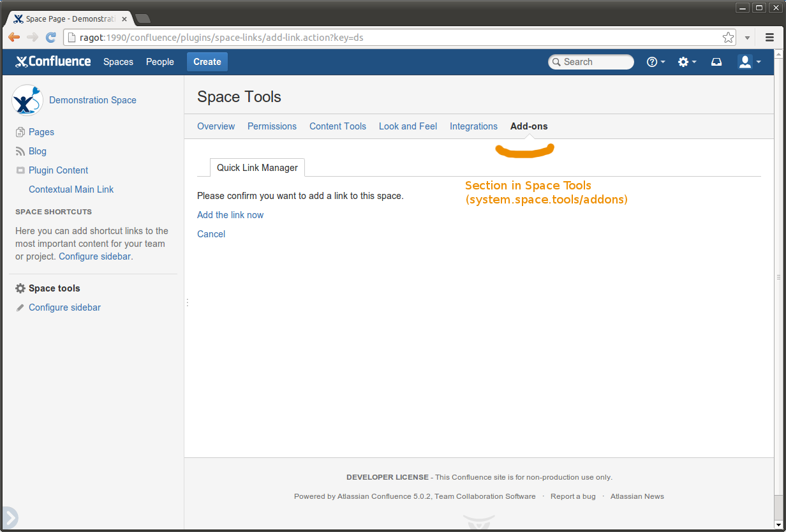Click the 'Add the link now' link
The height and width of the screenshot is (532, 786).
[x=230, y=215]
